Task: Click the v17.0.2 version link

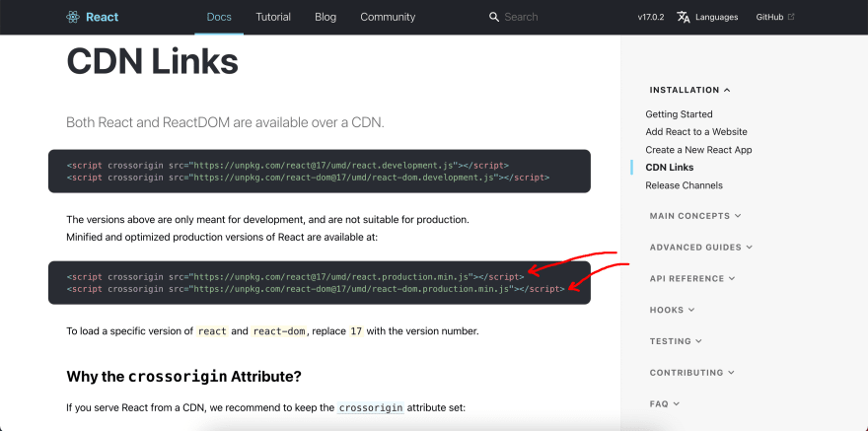Action: [650, 17]
